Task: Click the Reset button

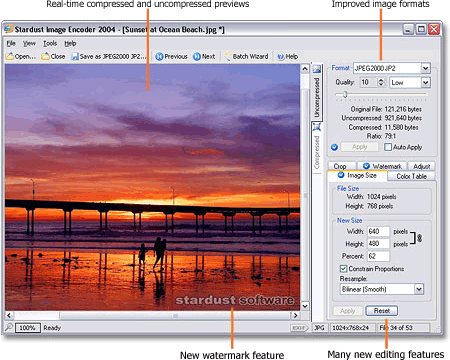Action: click(x=382, y=311)
